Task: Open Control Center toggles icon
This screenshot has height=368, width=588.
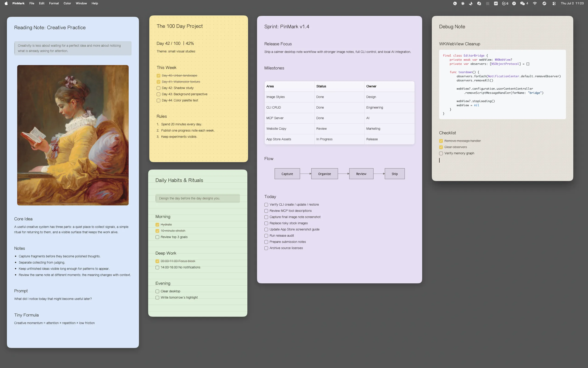Action: click(554, 3)
